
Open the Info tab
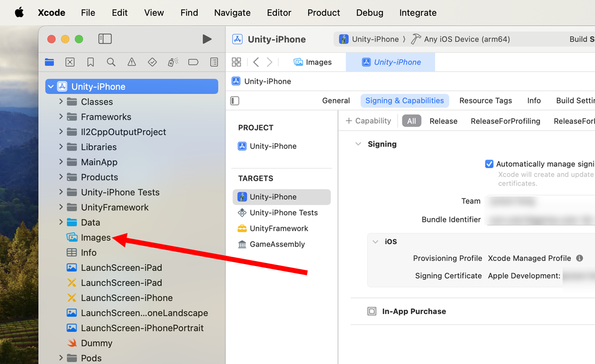(534, 100)
